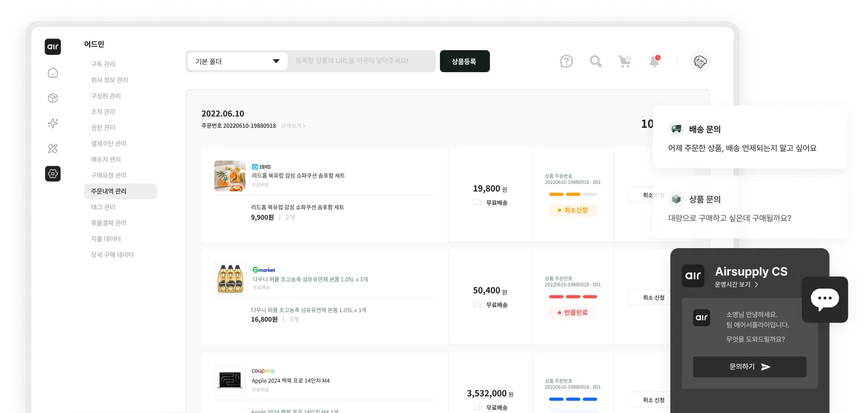Click 취소 신청 for Downy order
This screenshot has width=868, height=413.
point(653,298)
